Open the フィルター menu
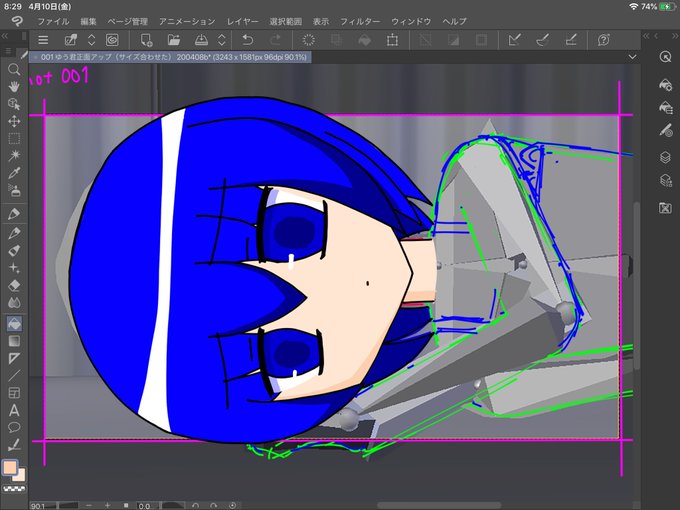The image size is (680, 510). click(360, 21)
